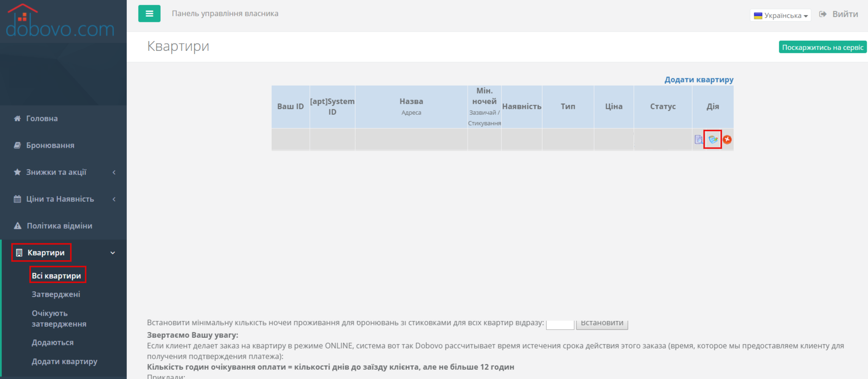The height and width of the screenshot is (379, 868).
Task: Click the calendar icon for Ціни та Наявність
Action: 18,199
